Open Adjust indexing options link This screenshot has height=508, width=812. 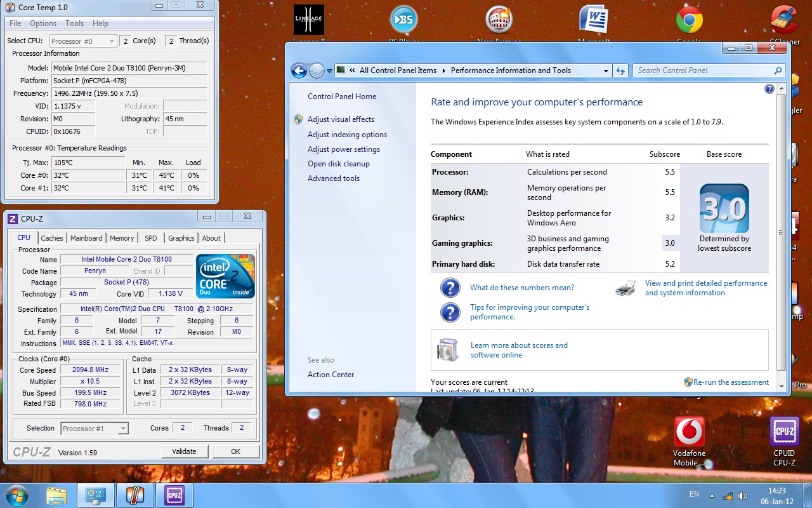pos(347,135)
